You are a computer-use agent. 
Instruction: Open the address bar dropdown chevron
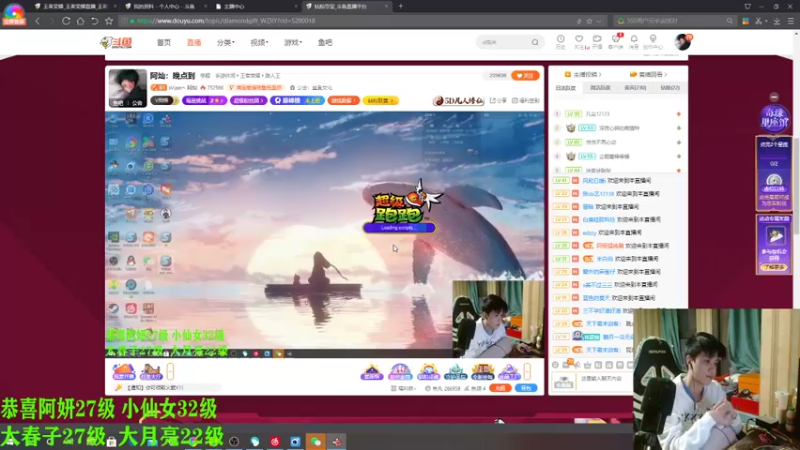point(598,21)
